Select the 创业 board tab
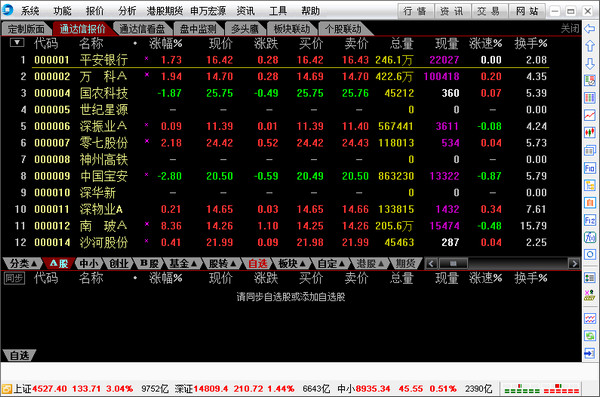This screenshot has width=600, height=397. (118, 263)
